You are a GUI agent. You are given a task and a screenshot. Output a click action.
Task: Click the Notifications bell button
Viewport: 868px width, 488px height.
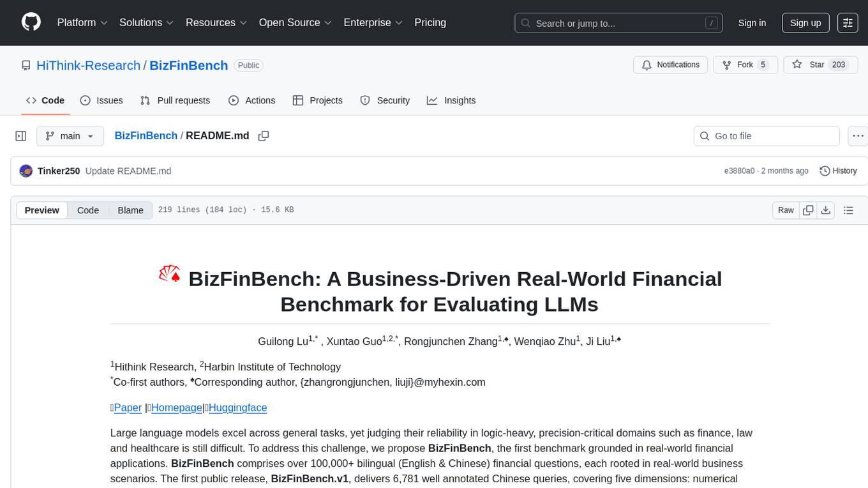(670, 65)
